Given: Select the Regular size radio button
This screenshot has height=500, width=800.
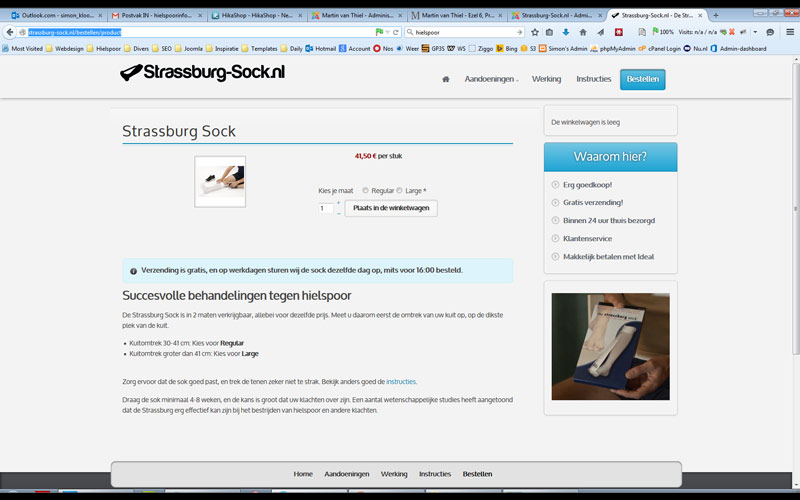Looking at the screenshot, I should pyautogui.click(x=365, y=190).
